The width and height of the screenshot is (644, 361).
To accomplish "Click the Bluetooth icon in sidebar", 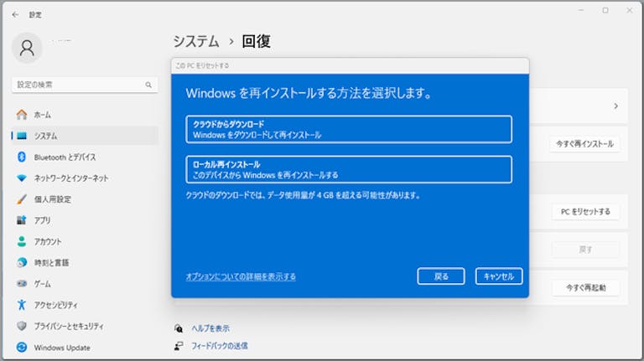I will point(22,157).
